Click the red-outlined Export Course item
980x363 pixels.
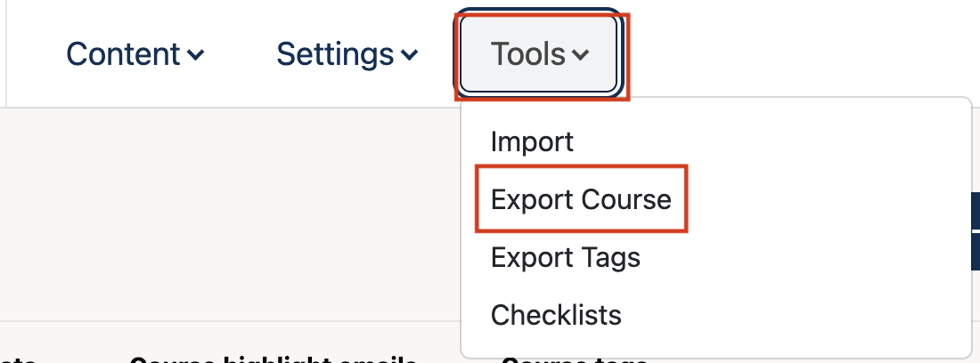(x=581, y=198)
